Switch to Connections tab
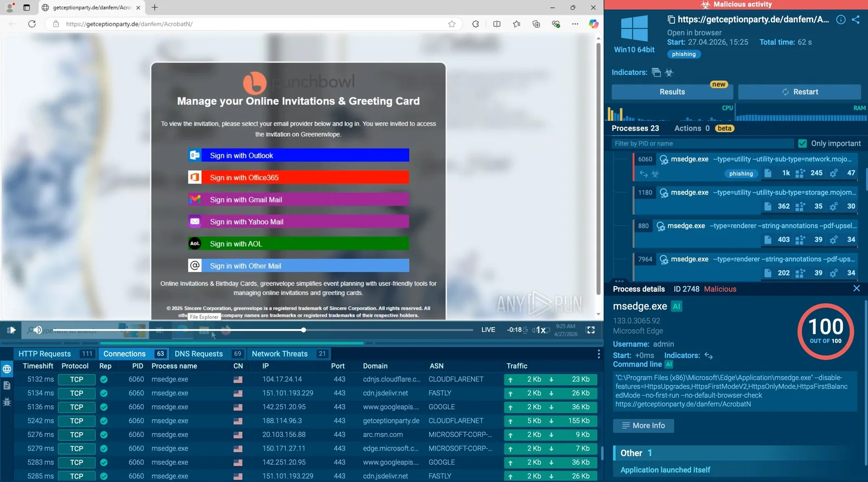 click(135, 354)
